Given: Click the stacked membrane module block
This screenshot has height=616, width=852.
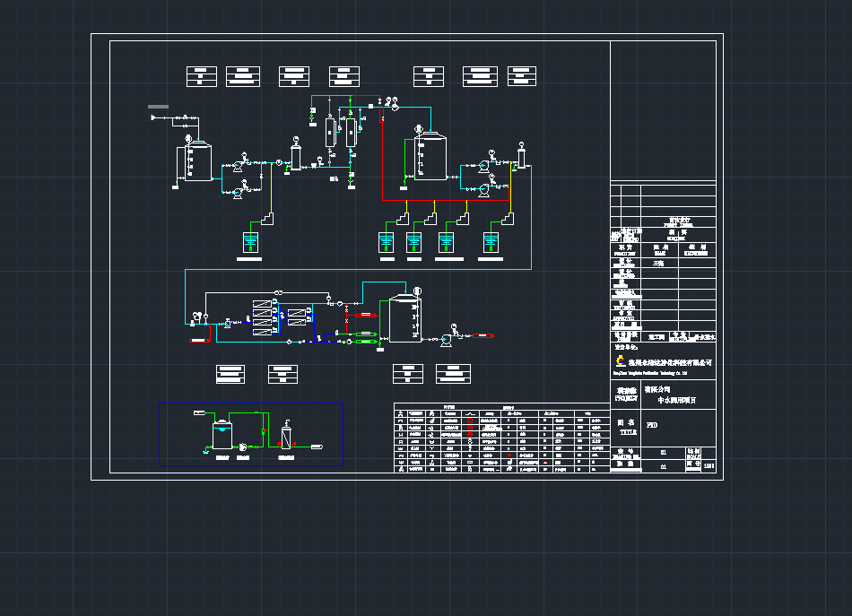Looking at the screenshot, I should pyautogui.click(x=262, y=317).
